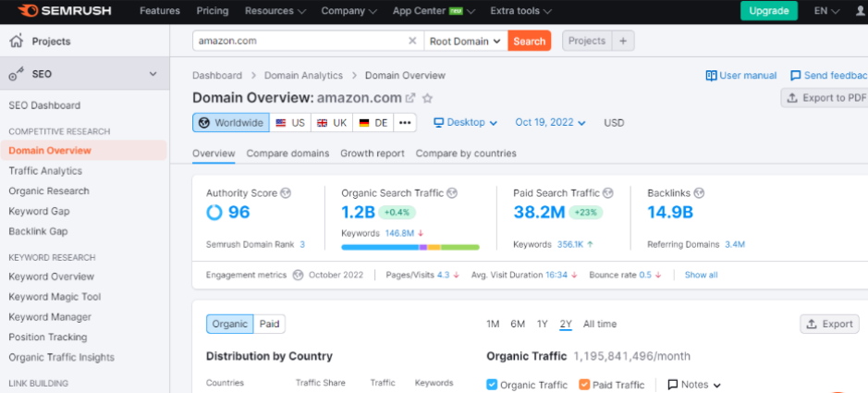Open the Desktop device dropdown
This screenshot has width=868, height=393.
465,122
